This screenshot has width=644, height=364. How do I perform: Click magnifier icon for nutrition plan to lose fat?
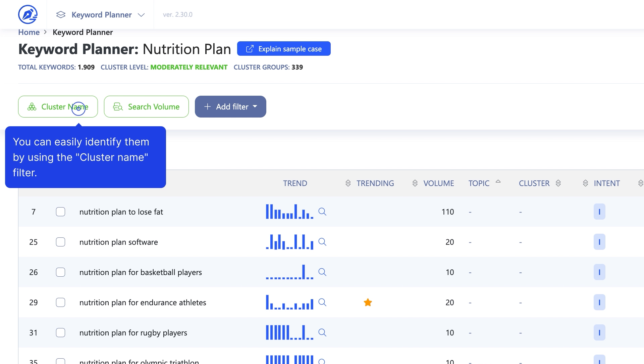click(x=322, y=212)
